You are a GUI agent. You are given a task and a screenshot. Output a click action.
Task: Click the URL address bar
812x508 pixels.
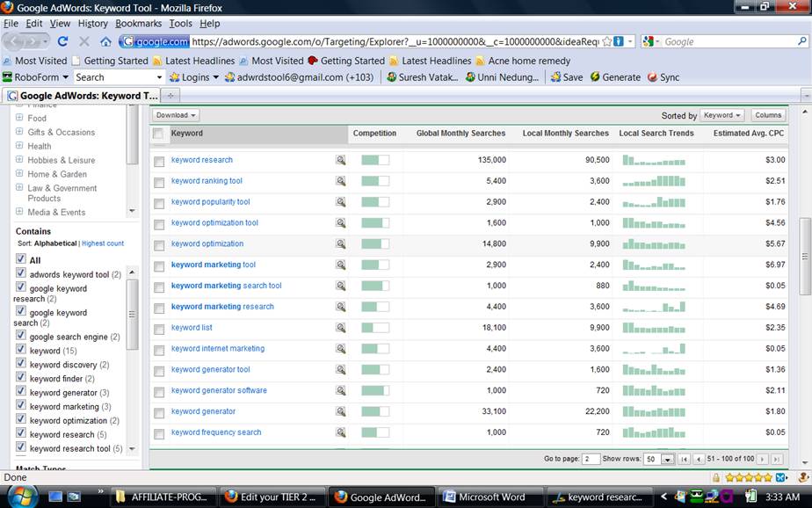[395, 41]
